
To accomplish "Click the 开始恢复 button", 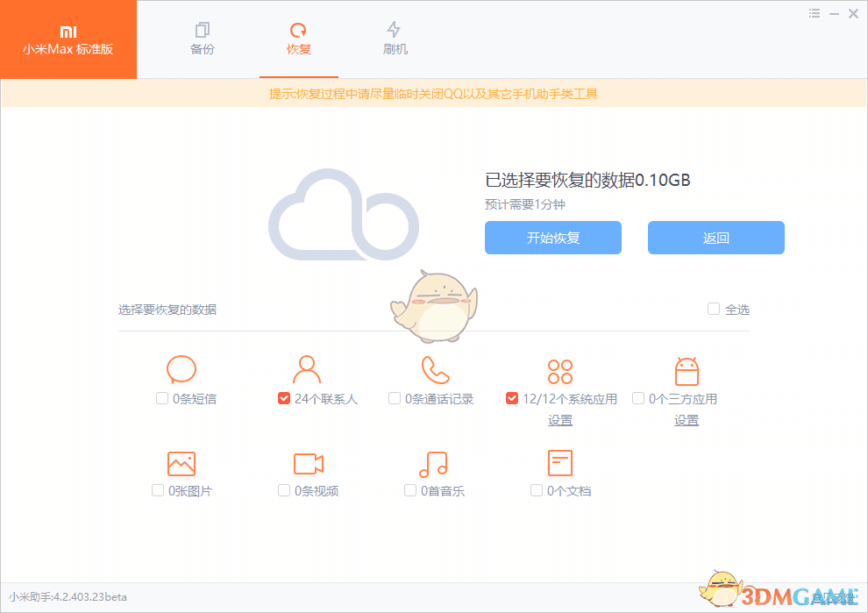I will tap(552, 238).
